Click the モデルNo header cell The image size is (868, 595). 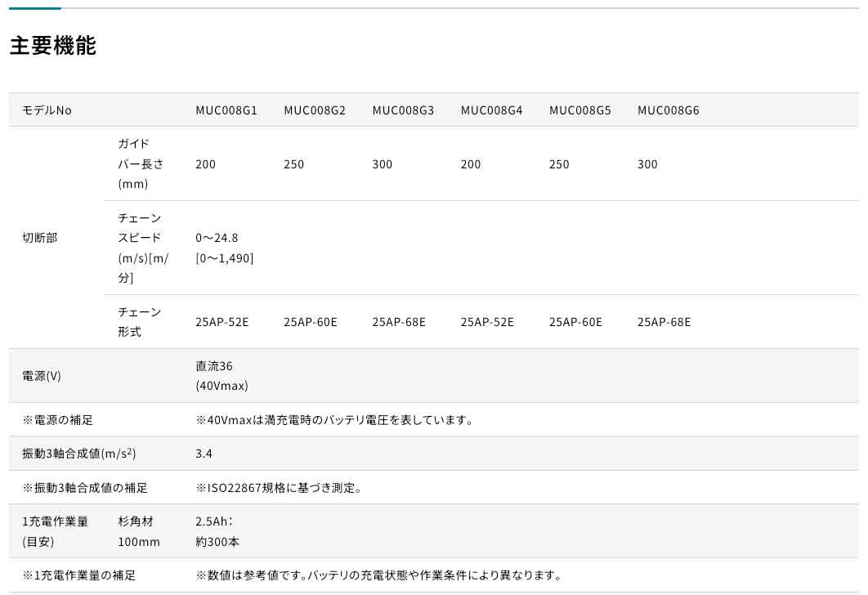point(47,110)
